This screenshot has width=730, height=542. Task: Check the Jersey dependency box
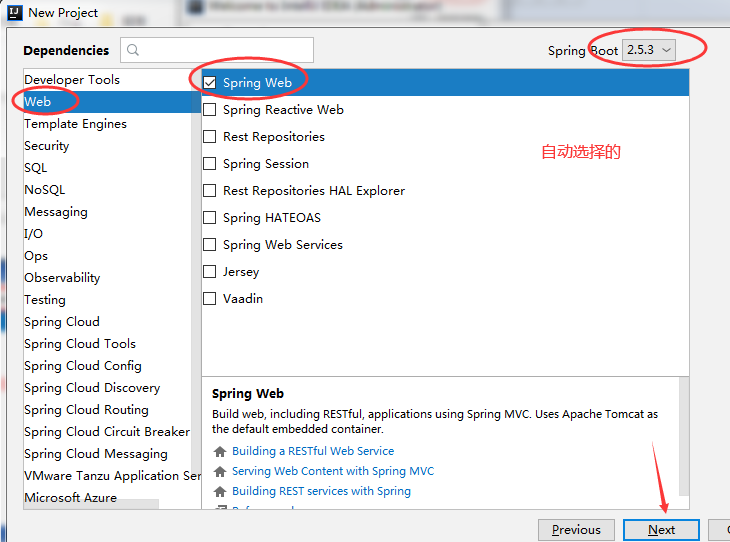[x=210, y=272]
